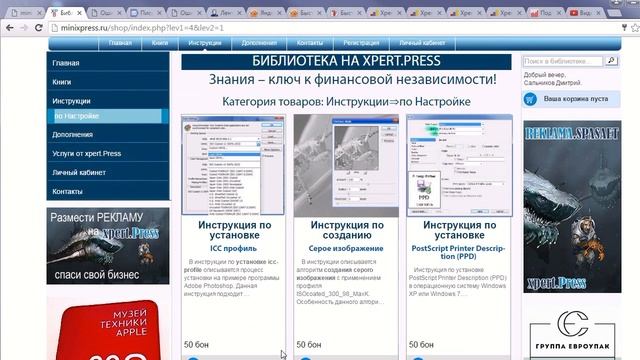640x360 pixels.
Task: Click the 'Серое изображение' product link
Action: click(346, 248)
